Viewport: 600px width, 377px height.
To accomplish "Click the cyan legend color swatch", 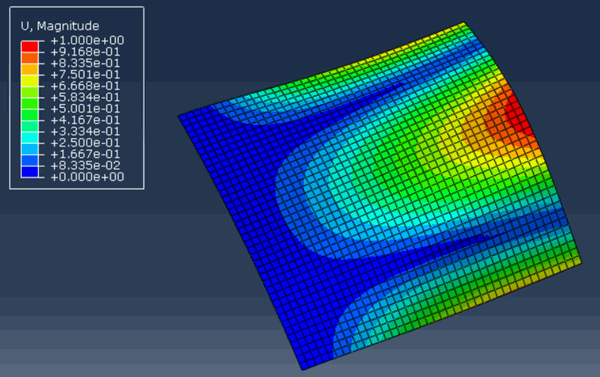I will (29, 137).
